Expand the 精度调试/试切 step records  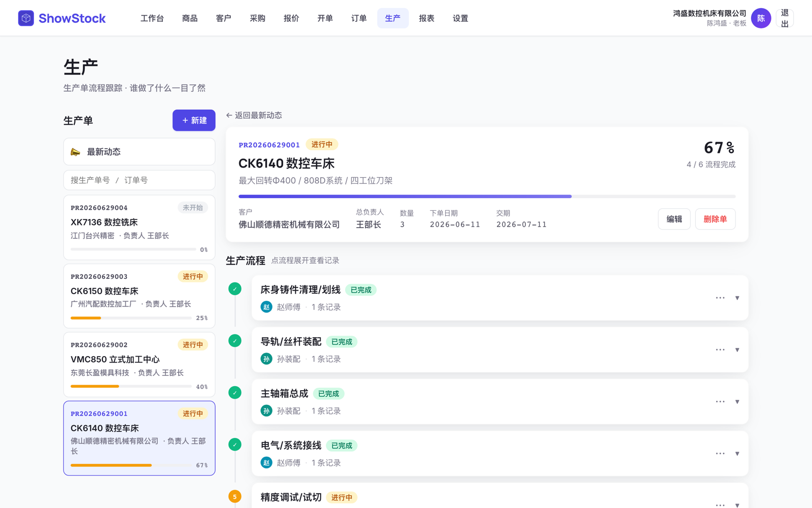click(737, 505)
